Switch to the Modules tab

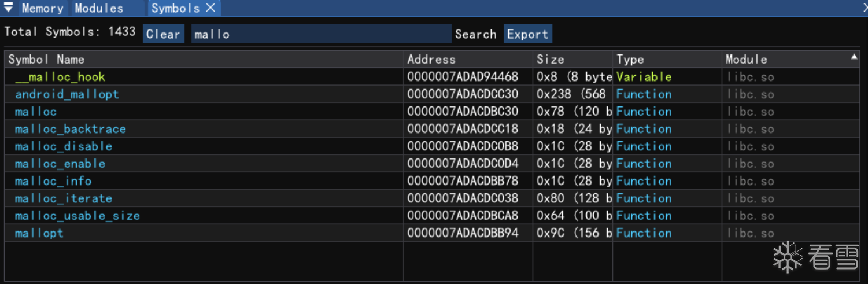pyautogui.click(x=99, y=8)
